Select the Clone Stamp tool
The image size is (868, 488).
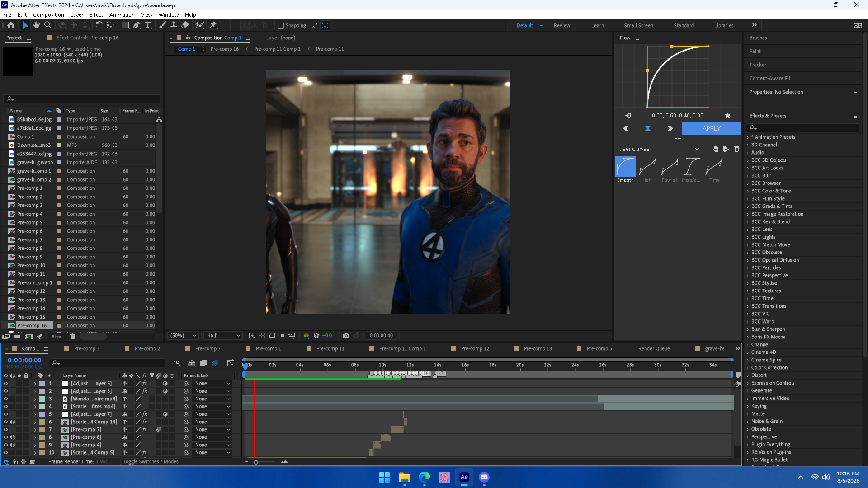pyautogui.click(x=174, y=25)
